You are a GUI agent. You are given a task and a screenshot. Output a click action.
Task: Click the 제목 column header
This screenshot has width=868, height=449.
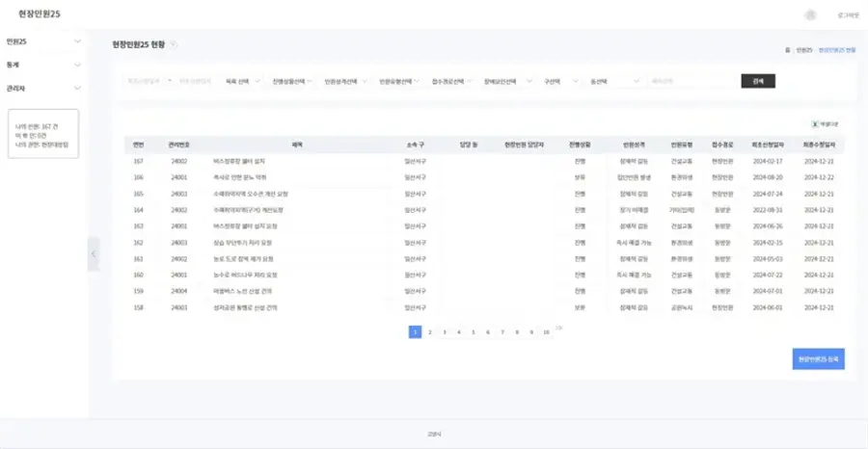coord(297,145)
